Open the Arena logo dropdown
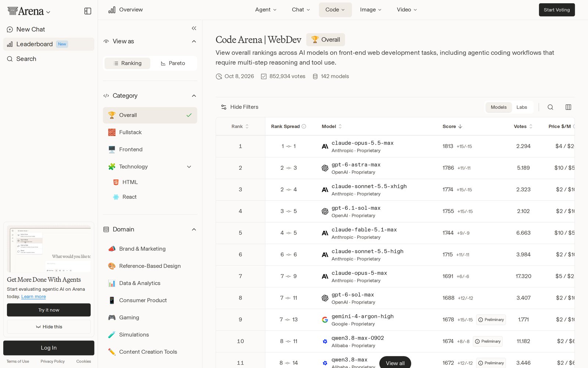Viewport: 588px width, 368px height. (29, 11)
